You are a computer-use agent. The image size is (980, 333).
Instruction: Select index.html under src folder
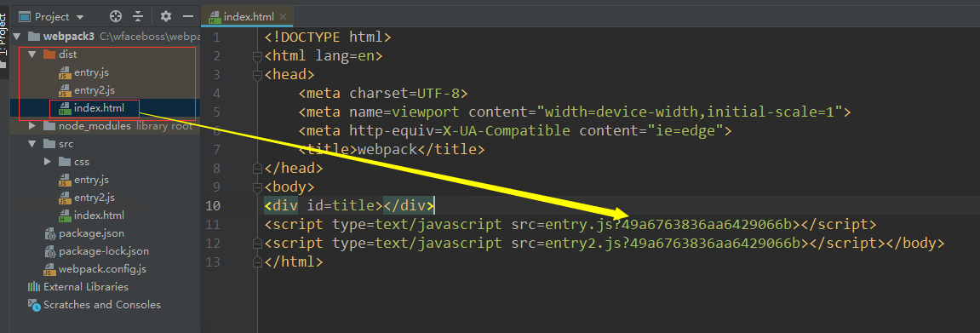[x=99, y=215]
